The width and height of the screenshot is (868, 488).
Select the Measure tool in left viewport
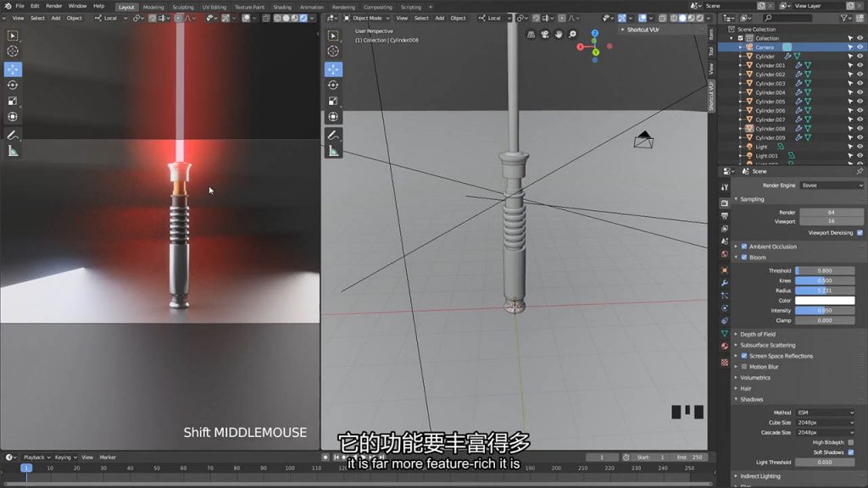tap(13, 151)
